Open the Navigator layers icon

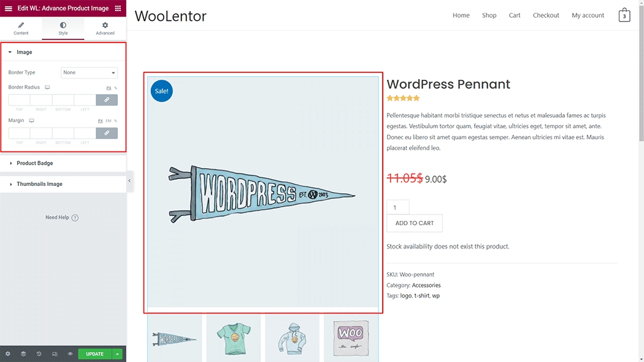[x=23, y=354]
